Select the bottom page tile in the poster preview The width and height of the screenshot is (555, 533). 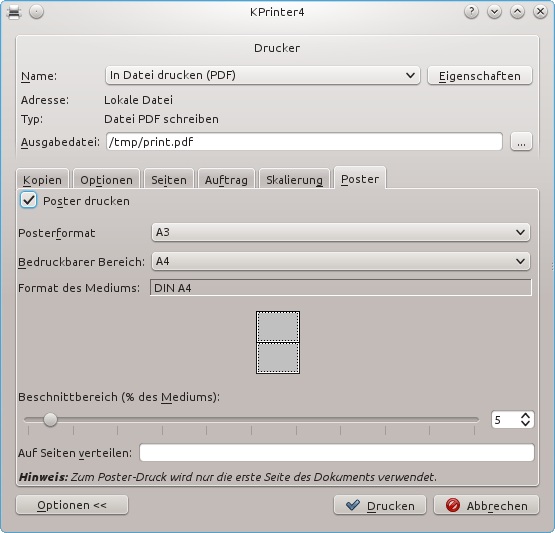click(x=278, y=358)
